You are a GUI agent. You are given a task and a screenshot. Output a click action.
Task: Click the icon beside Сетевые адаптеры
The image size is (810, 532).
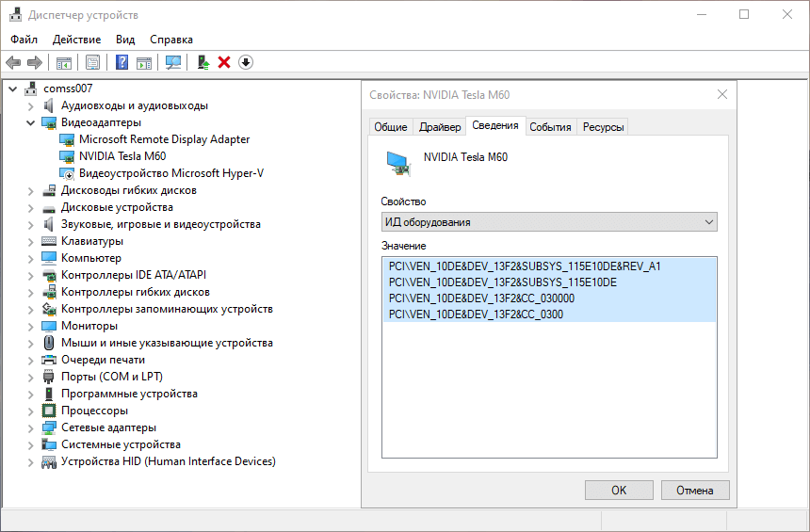(x=49, y=427)
